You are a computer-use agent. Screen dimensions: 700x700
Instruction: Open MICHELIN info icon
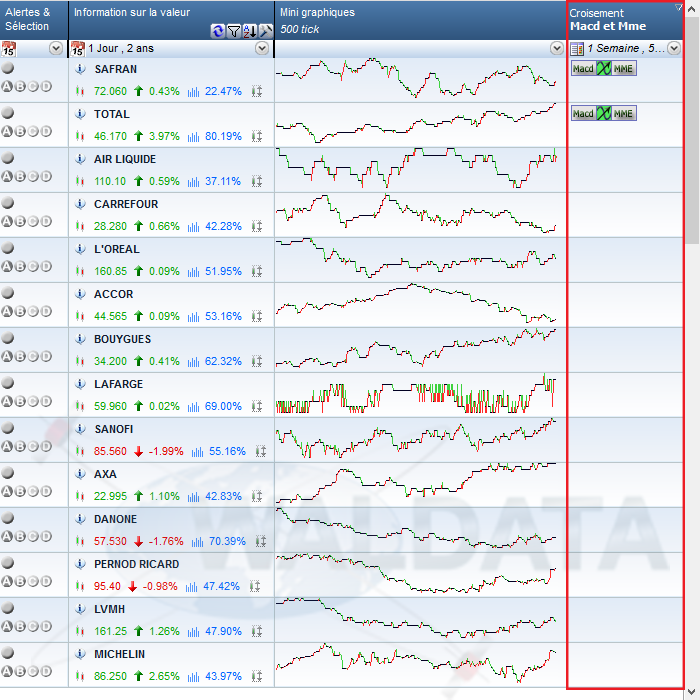pos(80,654)
